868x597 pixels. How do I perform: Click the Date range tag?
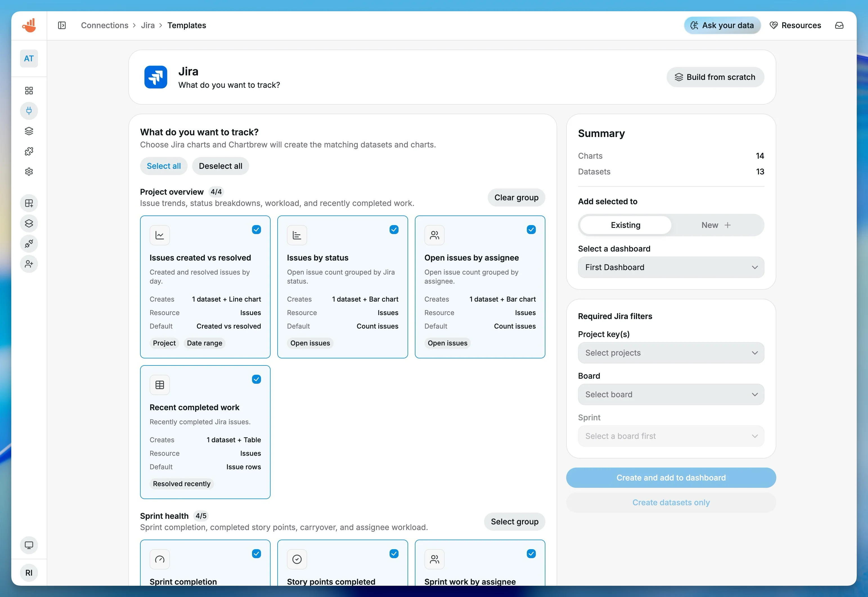pyautogui.click(x=204, y=343)
